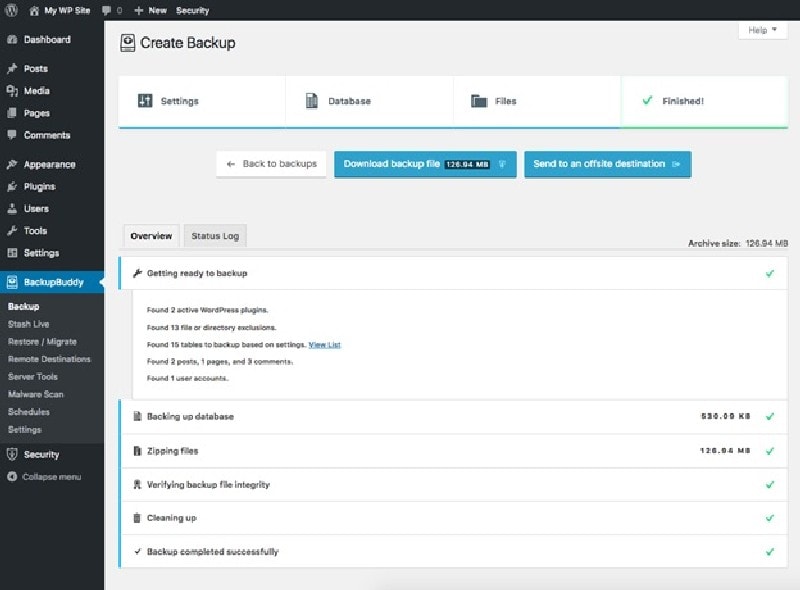Open My WP Site home icon
Image resolution: width=800 pixels, height=590 pixels.
click(x=34, y=11)
